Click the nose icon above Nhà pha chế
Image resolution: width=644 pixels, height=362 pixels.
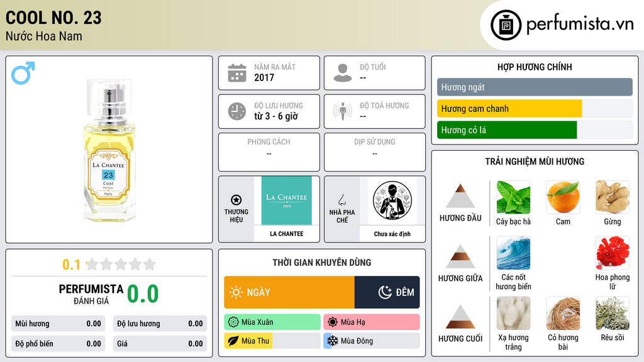[x=341, y=200]
